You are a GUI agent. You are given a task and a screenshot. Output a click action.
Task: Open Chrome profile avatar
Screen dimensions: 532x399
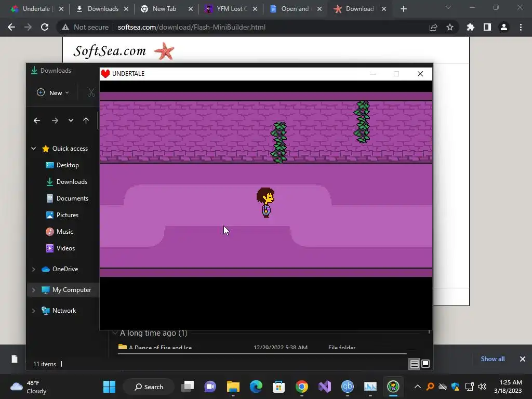click(x=504, y=27)
